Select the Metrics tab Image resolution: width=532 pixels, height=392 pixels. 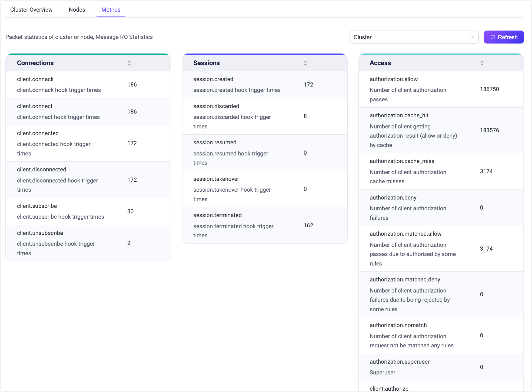pos(111,10)
